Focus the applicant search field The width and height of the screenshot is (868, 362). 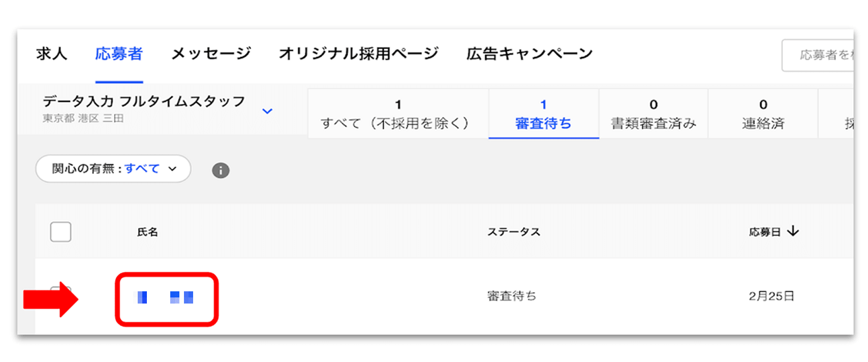tap(818, 55)
